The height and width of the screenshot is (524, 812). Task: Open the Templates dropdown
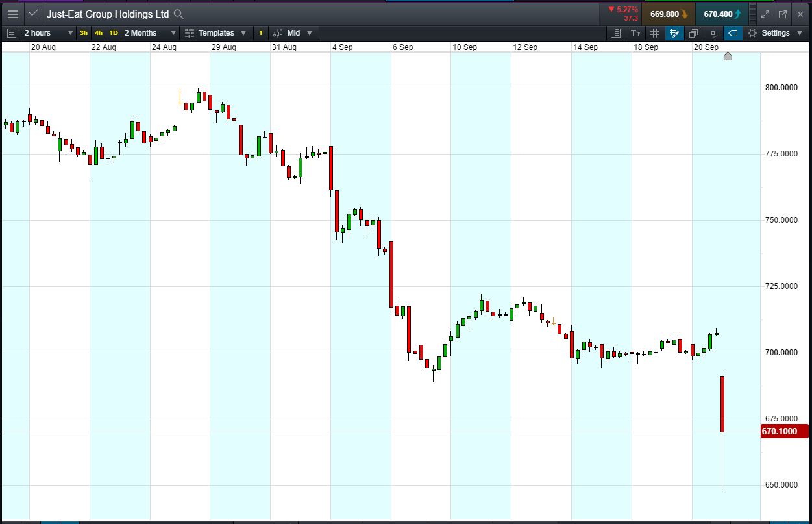pyautogui.click(x=215, y=33)
